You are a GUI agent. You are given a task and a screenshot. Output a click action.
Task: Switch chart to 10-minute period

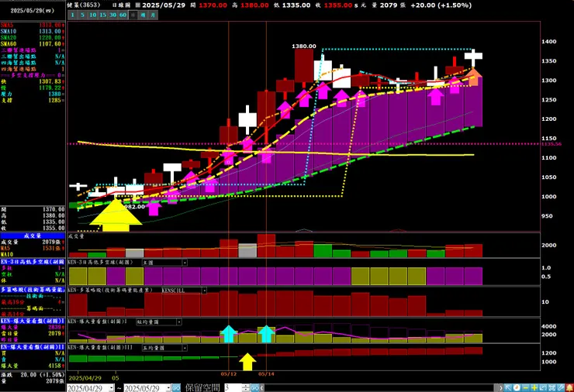pyautogui.click(x=92, y=15)
